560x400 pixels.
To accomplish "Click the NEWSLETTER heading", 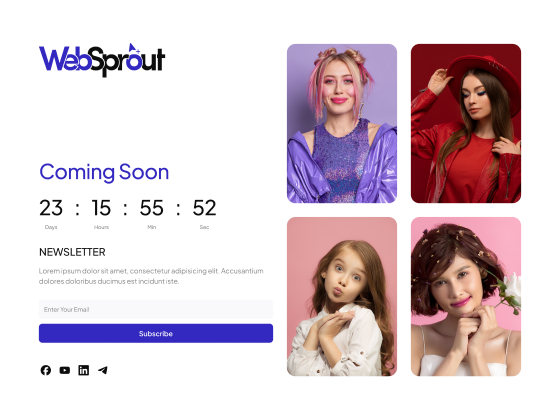I will point(72,252).
